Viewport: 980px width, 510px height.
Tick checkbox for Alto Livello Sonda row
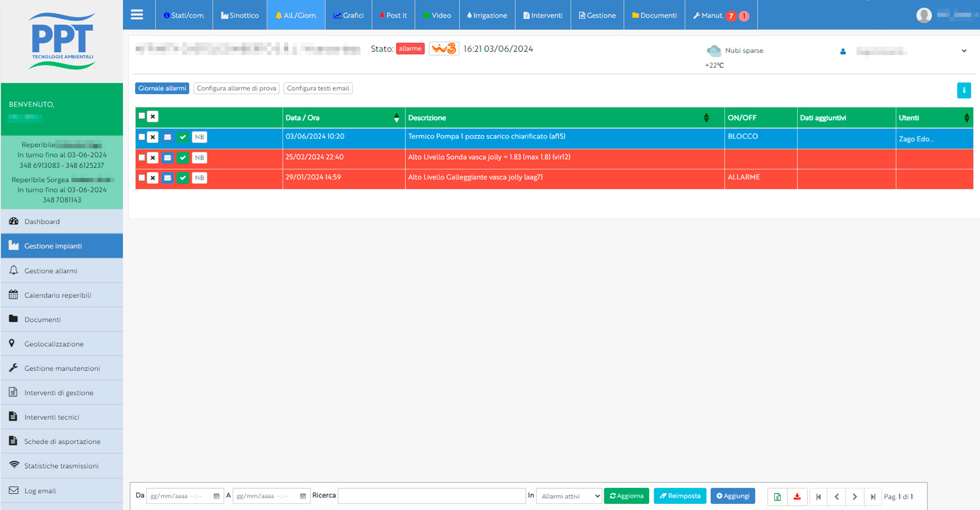pos(142,157)
